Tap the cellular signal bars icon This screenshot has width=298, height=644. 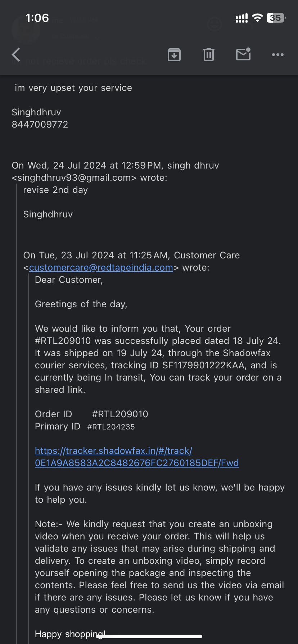pyautogui.click(x=241, y=18)
